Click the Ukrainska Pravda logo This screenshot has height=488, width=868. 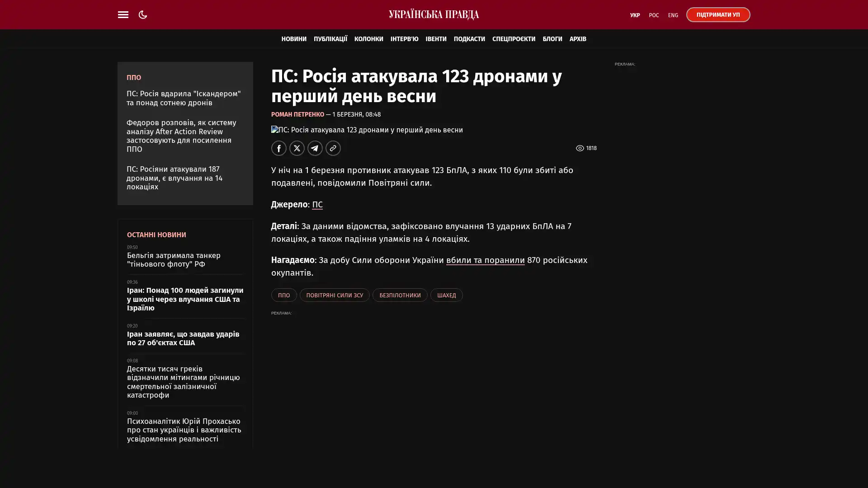click(434, 14)
